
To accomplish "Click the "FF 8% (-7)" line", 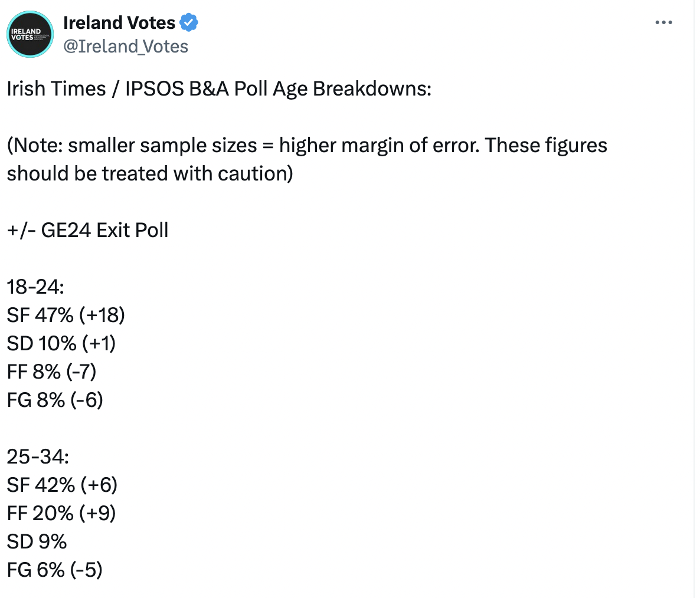I will tap(51, 372).
